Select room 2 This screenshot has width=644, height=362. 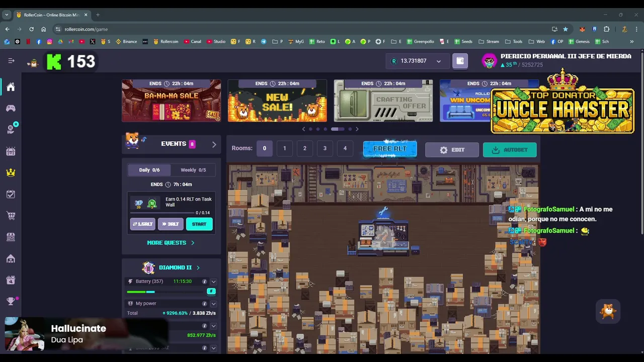pos(304,148)
